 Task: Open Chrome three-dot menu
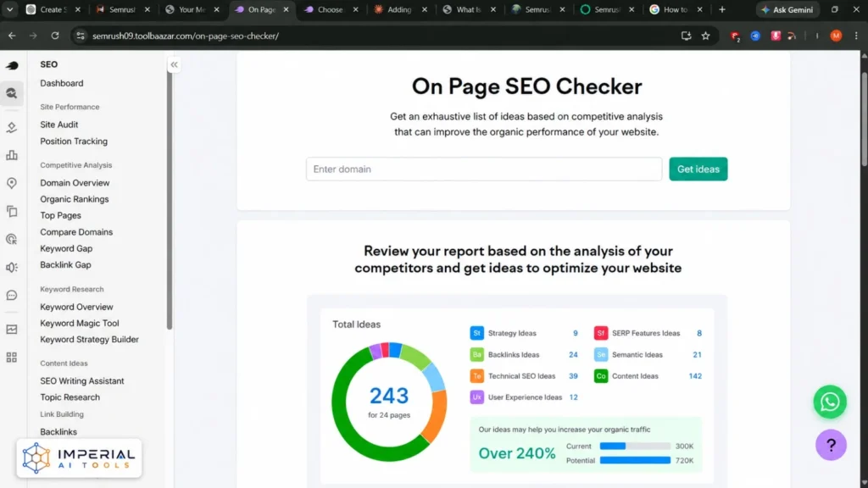pyautogui.click(x=856, y=36)
